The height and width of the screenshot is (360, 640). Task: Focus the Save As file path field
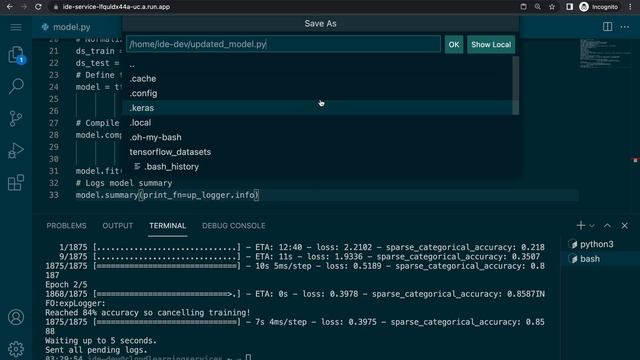coord(283,44)
